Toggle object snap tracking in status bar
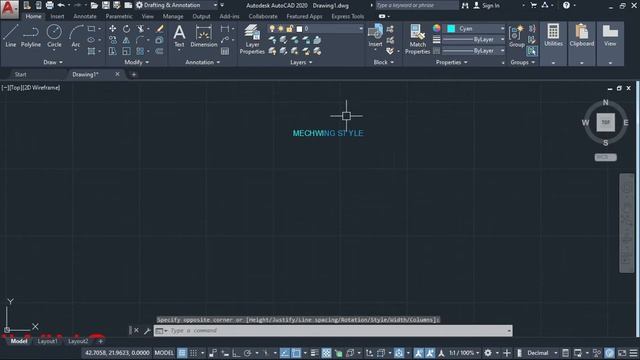The width and height of the screenshot is (640, 360). [x=285, y=353]
